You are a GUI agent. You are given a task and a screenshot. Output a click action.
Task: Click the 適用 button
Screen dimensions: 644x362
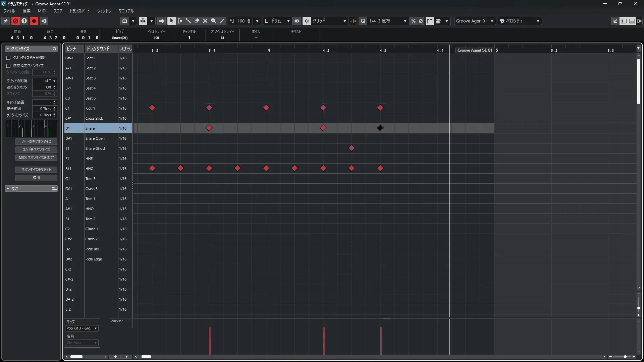[x=36, y=178]
